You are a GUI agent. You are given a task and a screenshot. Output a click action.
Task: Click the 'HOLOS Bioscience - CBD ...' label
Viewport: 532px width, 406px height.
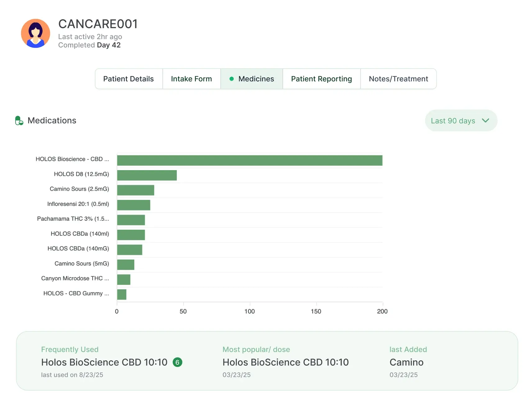pos(72,159)
